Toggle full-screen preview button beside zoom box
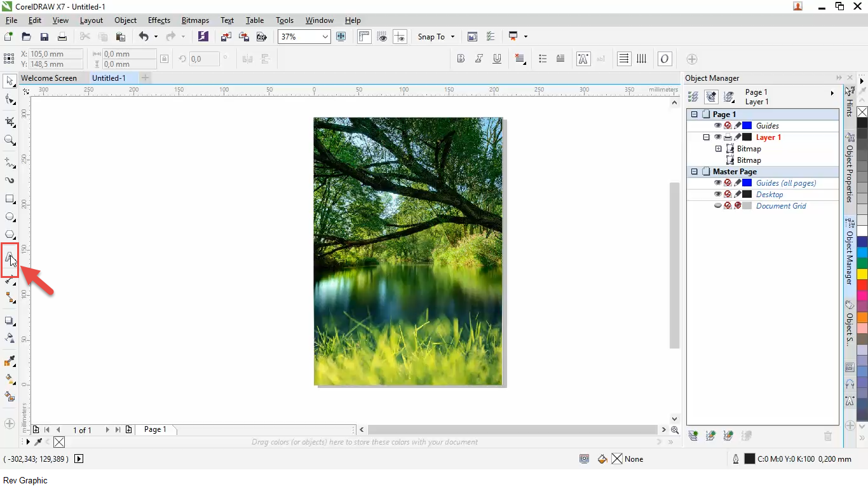The image size is (868, 491). coord(341,37)
